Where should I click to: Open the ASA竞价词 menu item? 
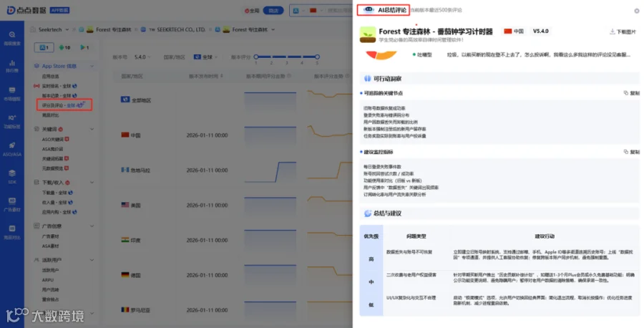(52, 149)
